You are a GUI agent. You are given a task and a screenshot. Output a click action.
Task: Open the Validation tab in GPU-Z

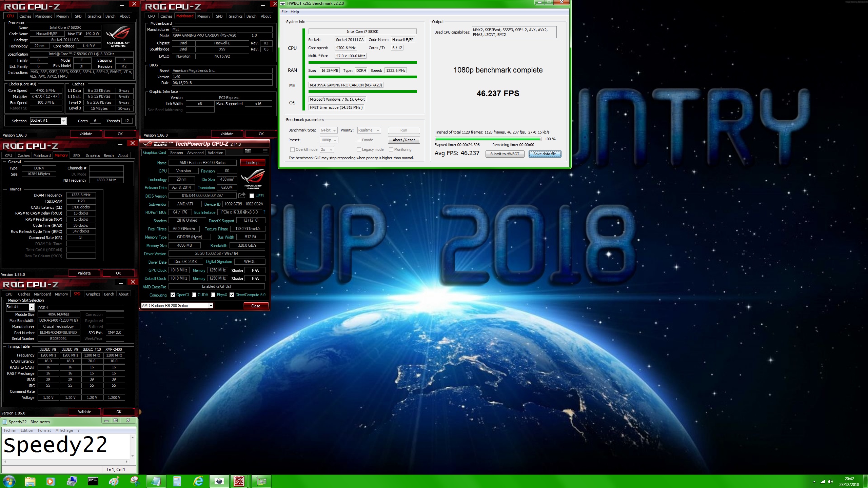click(x=216, y=153)
